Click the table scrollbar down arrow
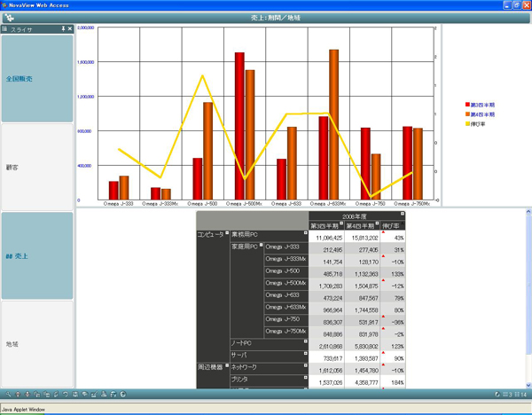The width and height of the screenshot is (532, 415). coord(528,385)
